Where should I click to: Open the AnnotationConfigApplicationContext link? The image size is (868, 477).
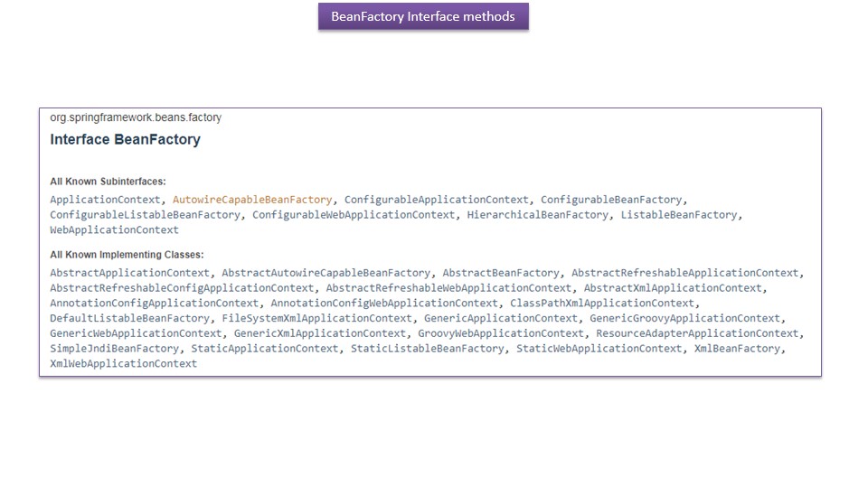click(x=154, y=304)
